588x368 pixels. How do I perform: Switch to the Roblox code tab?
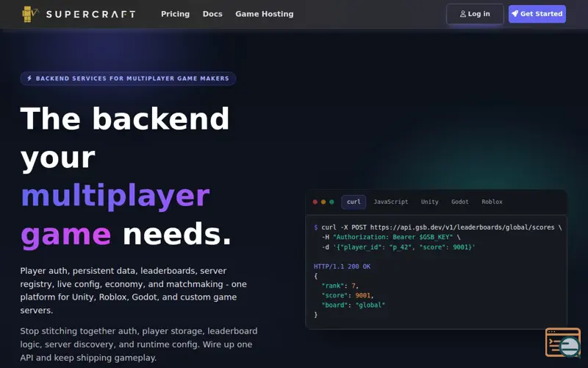coord(492,202)
